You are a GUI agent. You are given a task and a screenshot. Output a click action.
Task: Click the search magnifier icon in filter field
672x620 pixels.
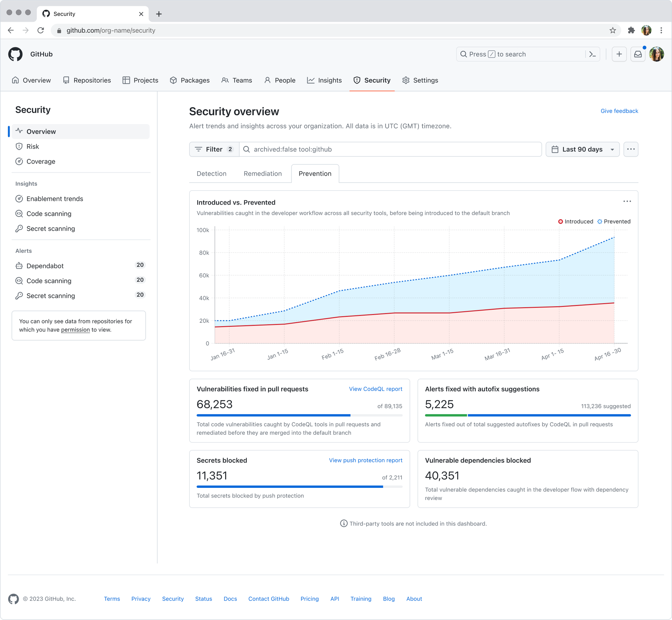coord(246,149)
